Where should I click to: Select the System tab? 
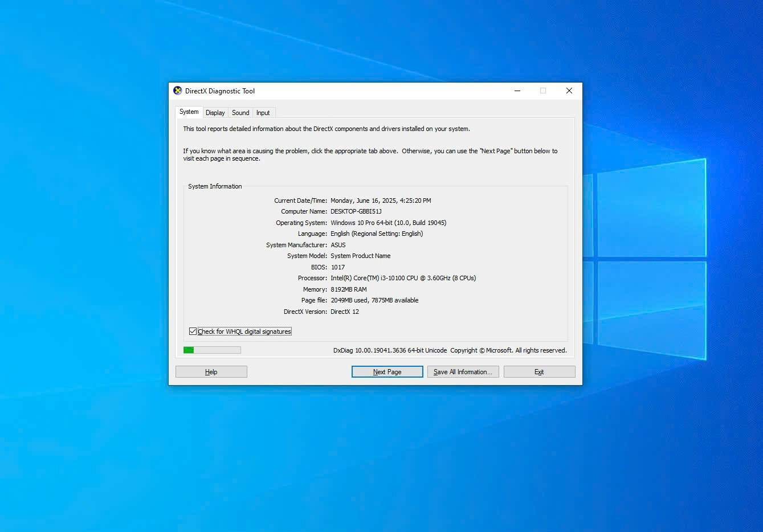pyautogui.click(x=189, y=112)
